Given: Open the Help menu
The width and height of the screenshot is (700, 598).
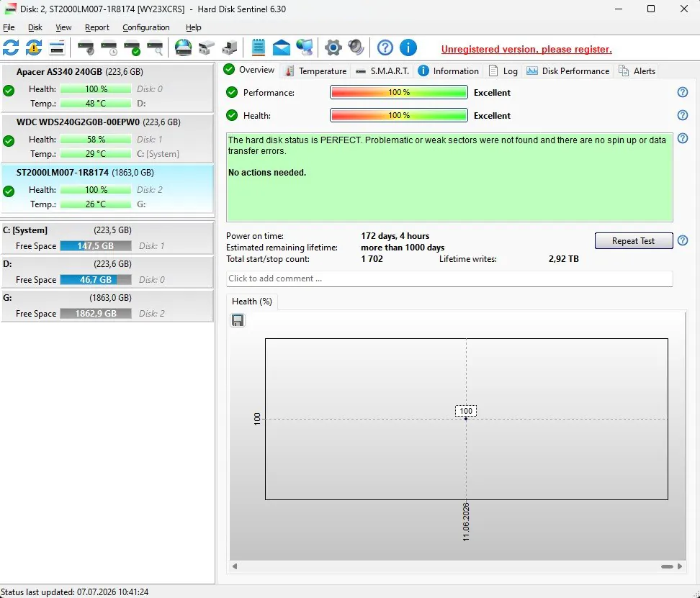Looking at the screenshot, I should [x=193, y=27].
